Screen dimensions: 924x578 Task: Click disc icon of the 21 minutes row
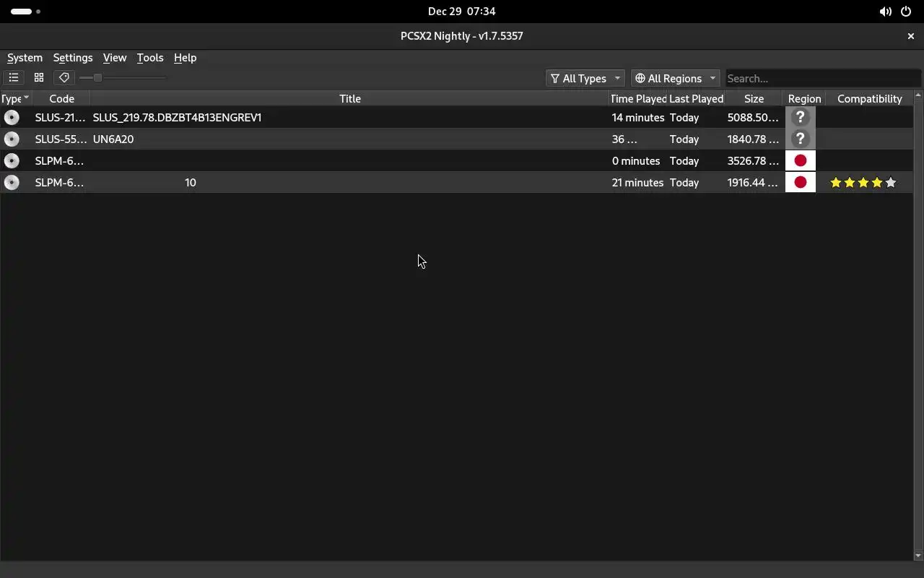(x=12, y=182)
